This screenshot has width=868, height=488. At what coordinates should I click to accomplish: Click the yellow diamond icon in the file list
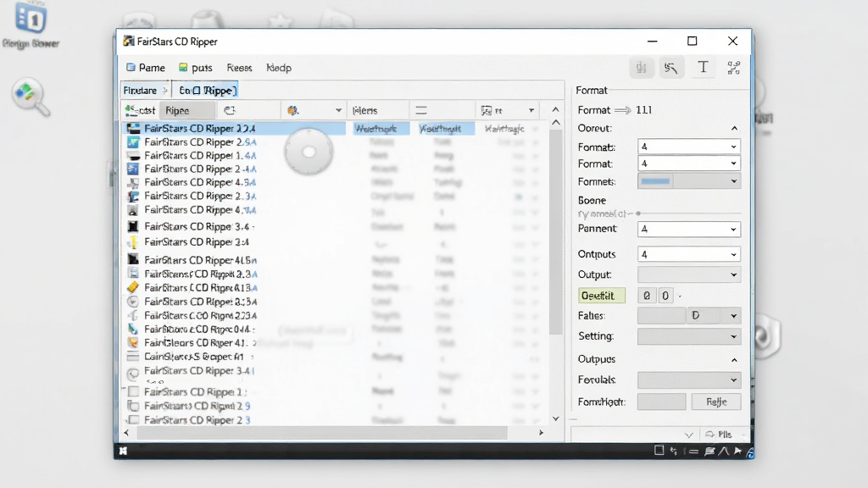pos(133,287)
